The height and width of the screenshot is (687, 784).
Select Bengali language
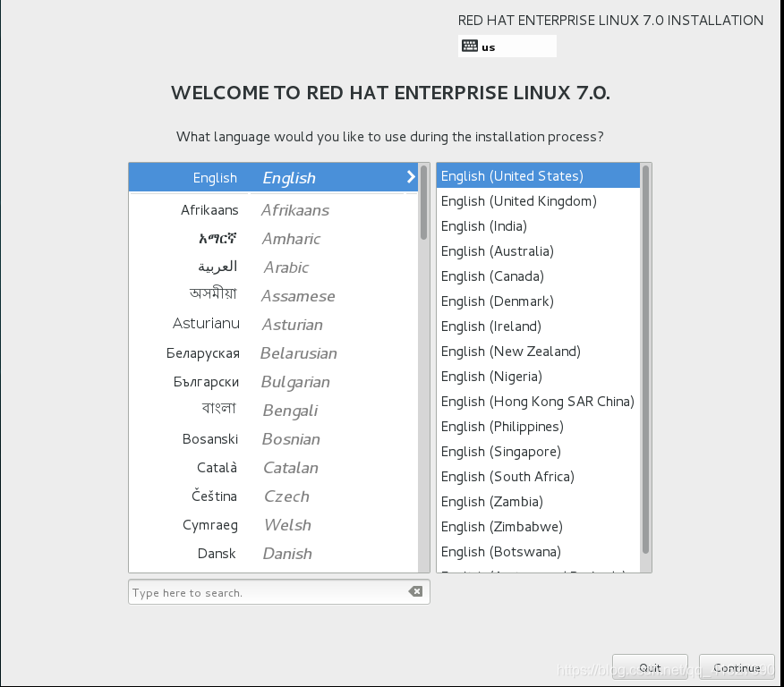click(x=273, y=411)
